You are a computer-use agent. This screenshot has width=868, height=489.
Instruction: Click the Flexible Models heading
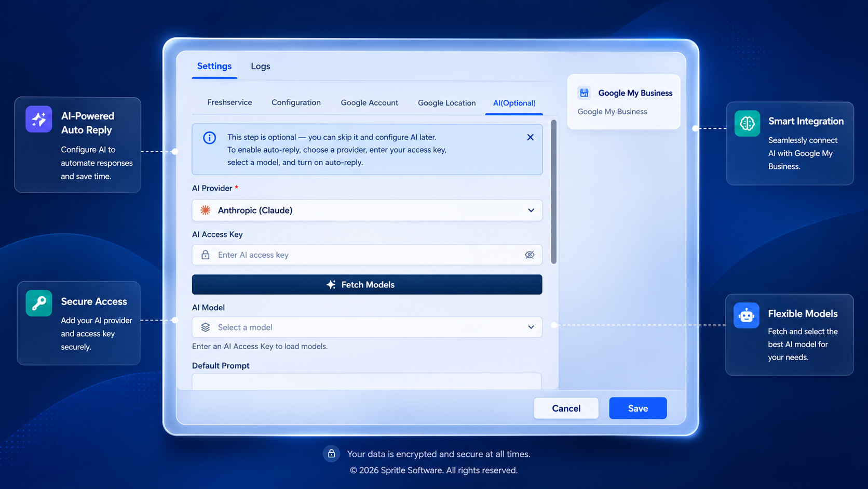803,313
